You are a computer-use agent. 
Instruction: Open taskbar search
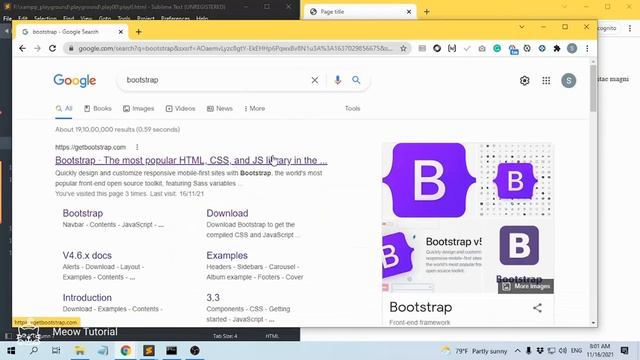[x=34, y=351]
